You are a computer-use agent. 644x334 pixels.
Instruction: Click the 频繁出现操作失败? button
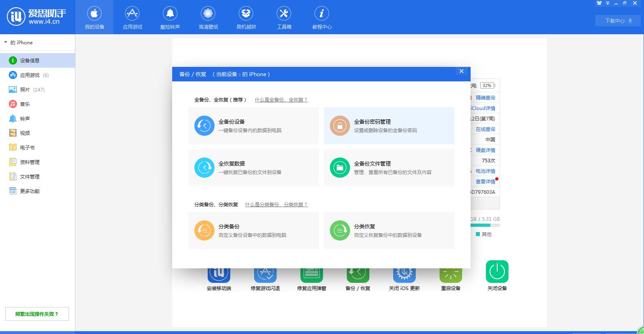click(37, 314)
